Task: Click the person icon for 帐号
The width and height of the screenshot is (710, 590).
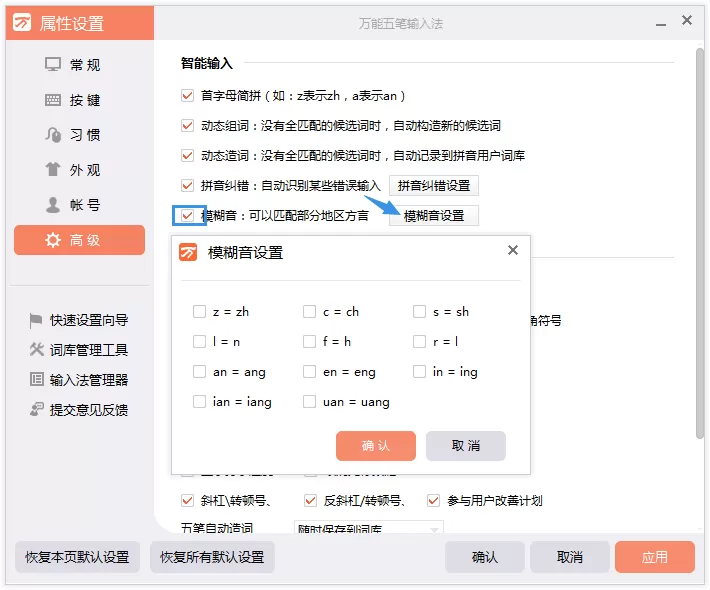Action: (53, 205)
